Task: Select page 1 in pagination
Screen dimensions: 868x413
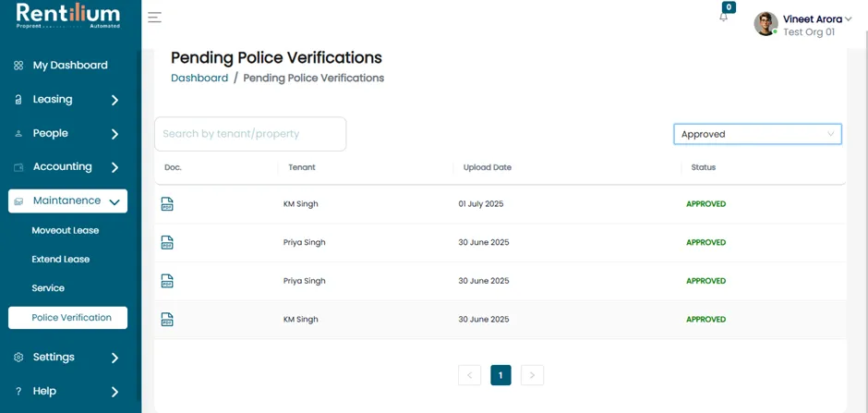Action: [501, 375]
